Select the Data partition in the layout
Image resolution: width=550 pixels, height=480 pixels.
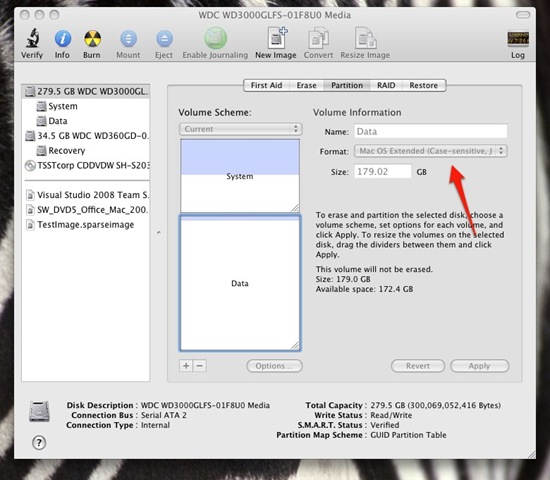point(240,283)
